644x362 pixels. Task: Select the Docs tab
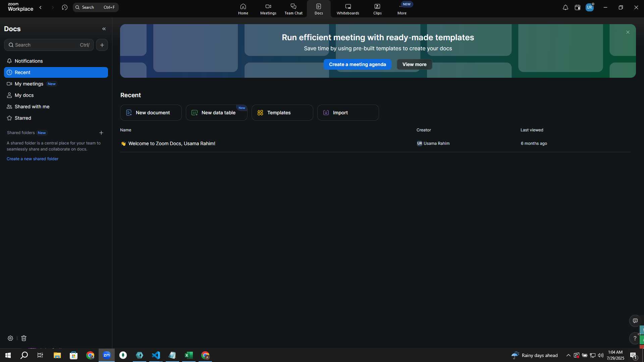(x=319, y=9)
